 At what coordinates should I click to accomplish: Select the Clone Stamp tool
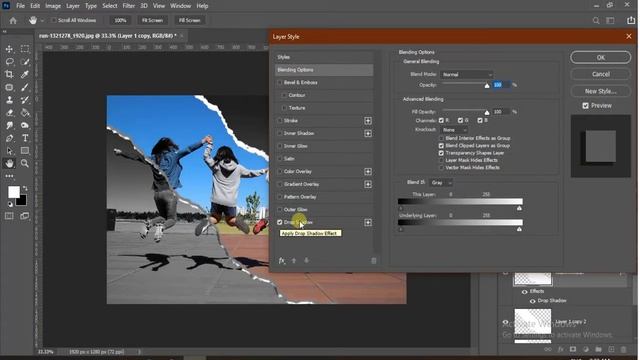[9, 100]
